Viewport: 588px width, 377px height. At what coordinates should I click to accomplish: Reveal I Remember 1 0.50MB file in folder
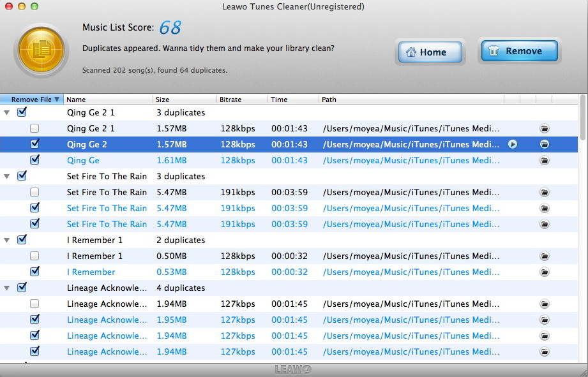pos(545,256)
